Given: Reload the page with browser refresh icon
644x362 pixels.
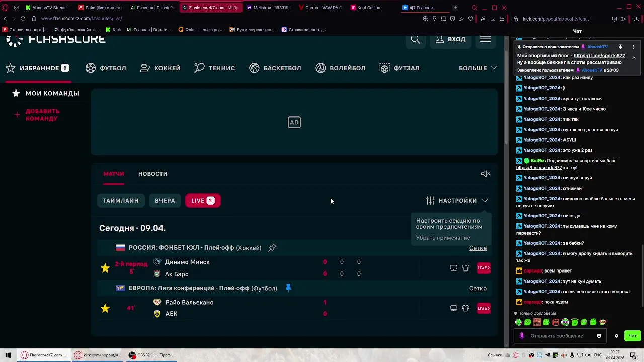Looking at the screenshot, I should tap(23, 19).
